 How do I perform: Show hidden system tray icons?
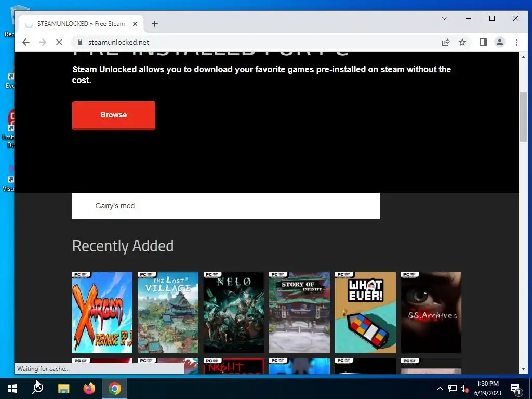440,389
